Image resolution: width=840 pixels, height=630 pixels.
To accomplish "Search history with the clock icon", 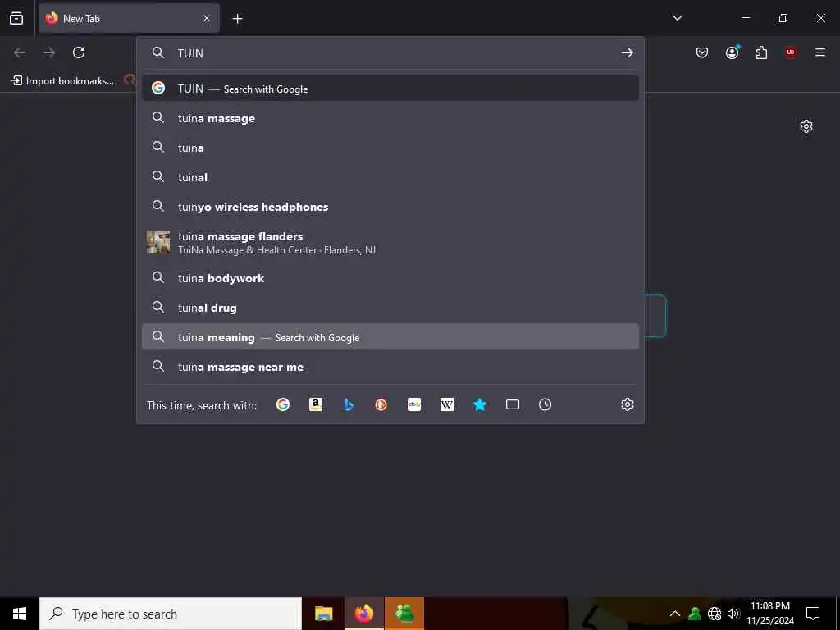I will pos(545,404).
